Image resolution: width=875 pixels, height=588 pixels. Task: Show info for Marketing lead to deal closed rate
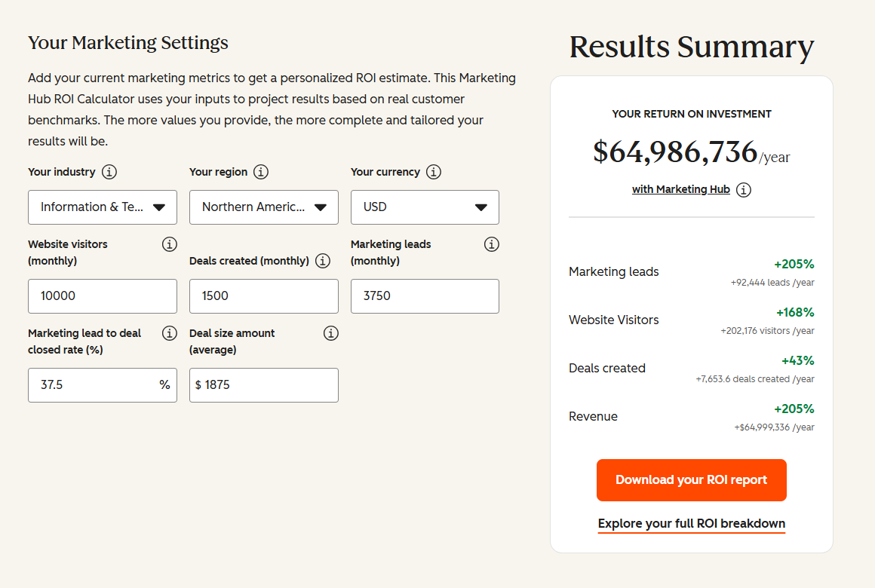coord(170,333)
